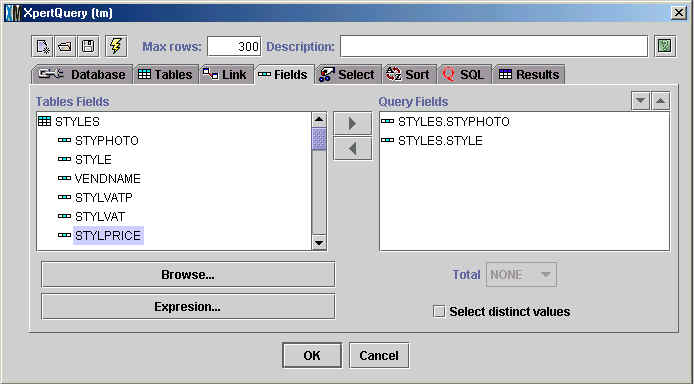The image size is (694, 384).
Task: Open the Total NONE dropdown
Action: pos(521,275)
